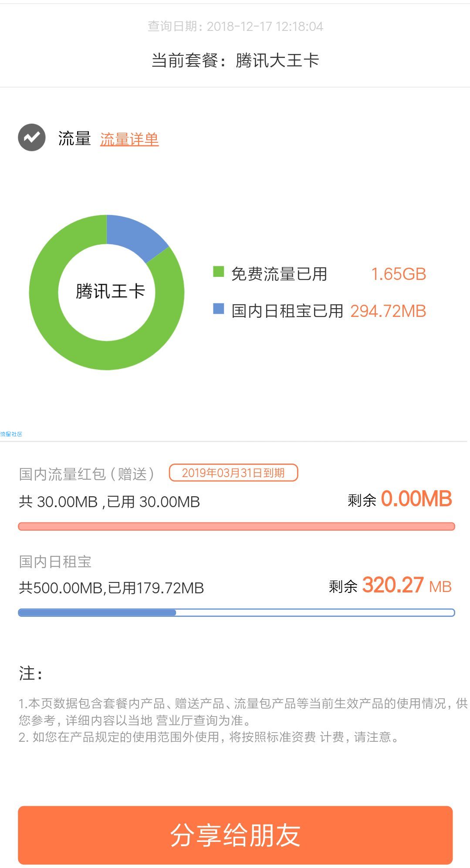Open the 流量详单 link
The height and width of the screenshot is (868, 470).
click(129, 139)
